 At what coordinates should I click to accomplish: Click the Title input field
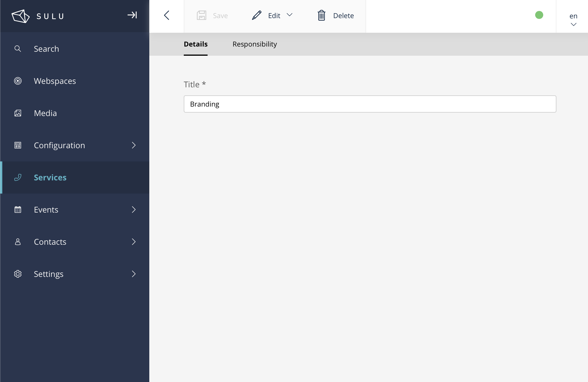click(x=370, y=104)
